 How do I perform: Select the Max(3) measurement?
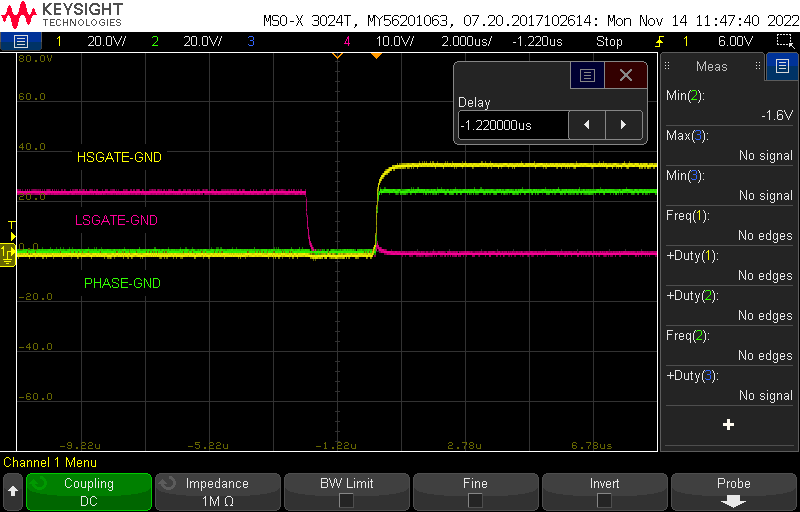[730, 145]
